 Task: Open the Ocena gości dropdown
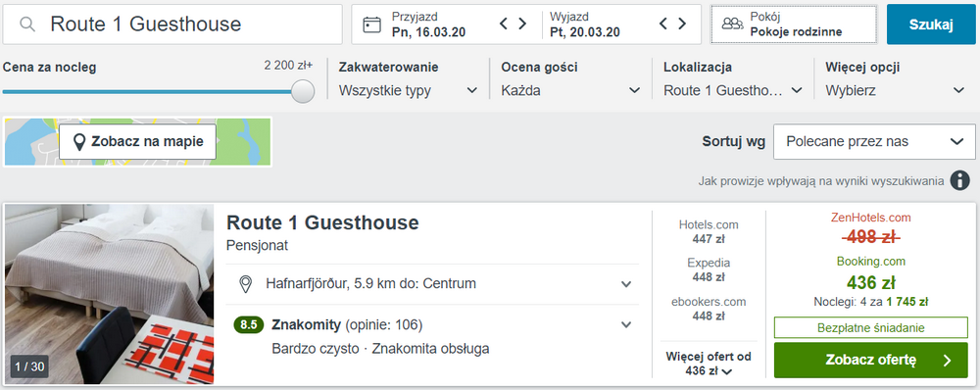(x=570, y=79)
